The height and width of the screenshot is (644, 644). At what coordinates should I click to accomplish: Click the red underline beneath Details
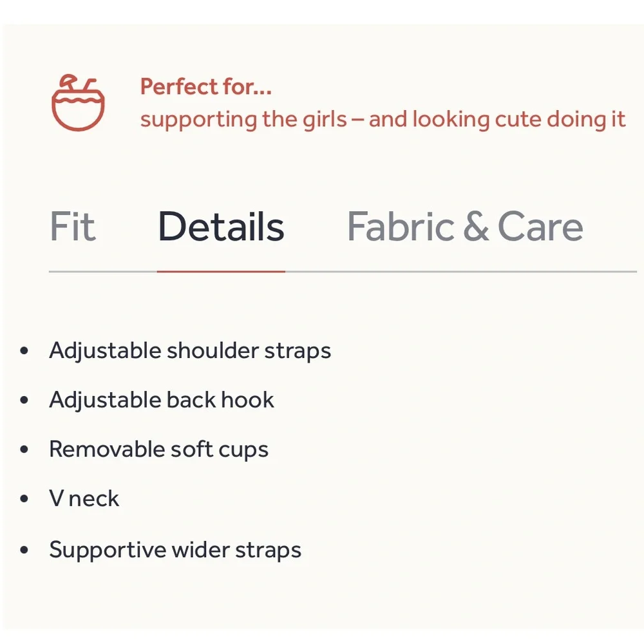click(x=221, y=272)
